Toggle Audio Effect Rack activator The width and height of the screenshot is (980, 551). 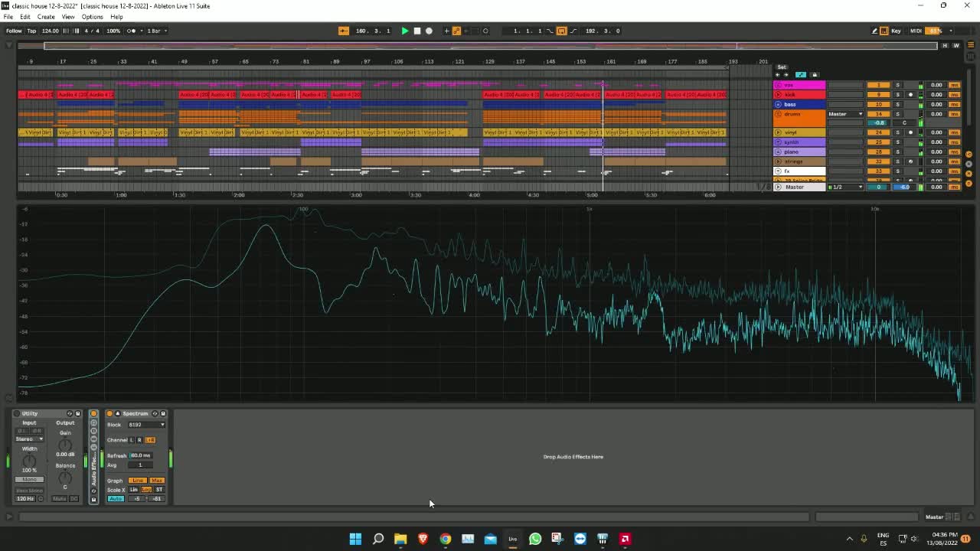pos(94,414)
